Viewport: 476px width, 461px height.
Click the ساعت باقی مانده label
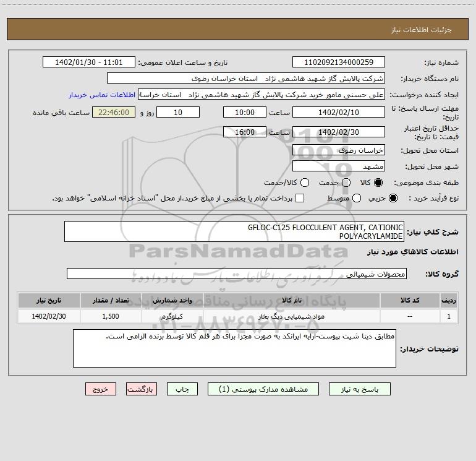click(x=61, y=113)
